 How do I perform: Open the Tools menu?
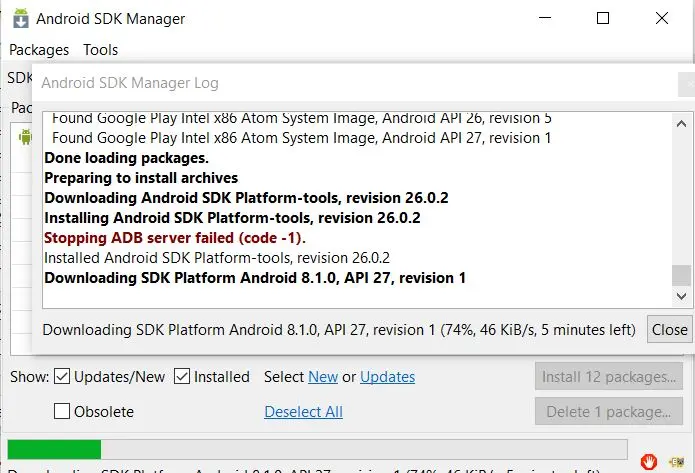pos(101,50)
